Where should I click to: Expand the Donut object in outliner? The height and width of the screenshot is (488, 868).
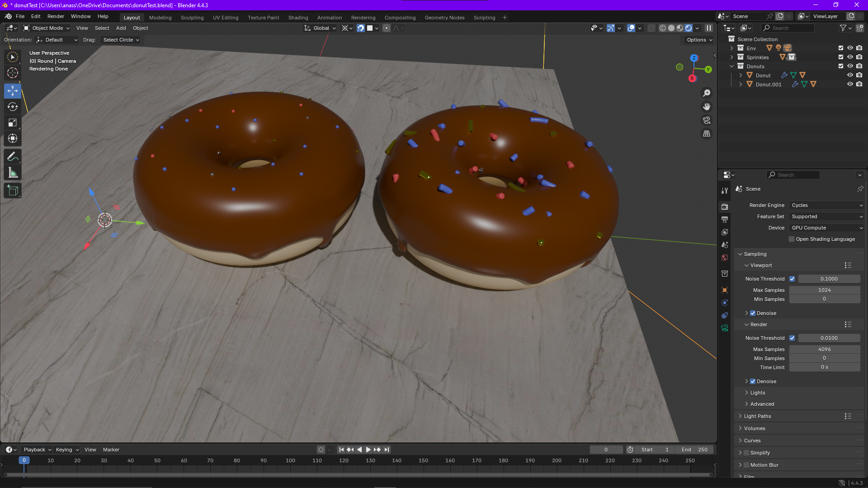(x=741, y=75)
